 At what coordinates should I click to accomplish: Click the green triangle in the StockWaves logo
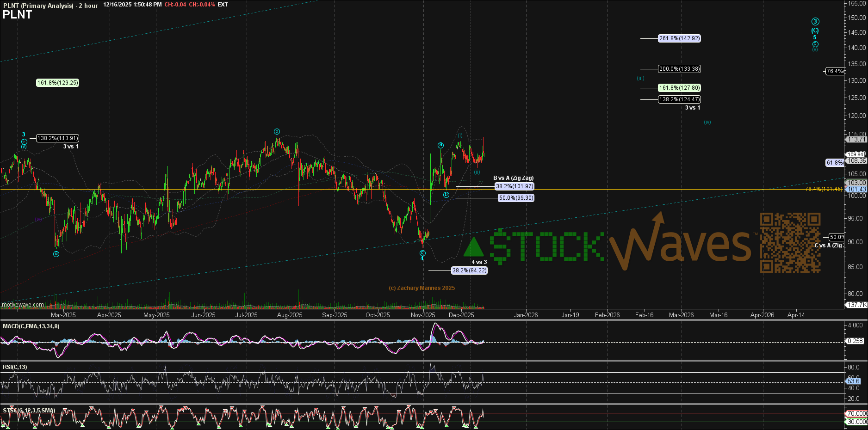(473, 247)
